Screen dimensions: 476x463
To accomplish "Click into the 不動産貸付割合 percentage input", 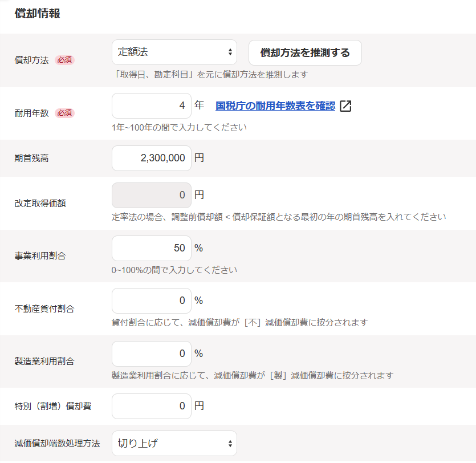I will point(152,300).
